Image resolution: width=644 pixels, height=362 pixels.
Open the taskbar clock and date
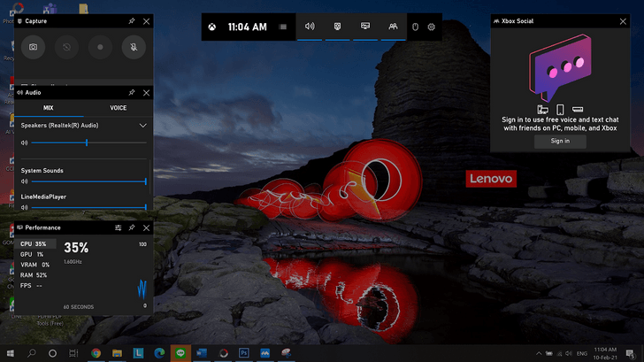pyautogui.click(x=605, y=353)
